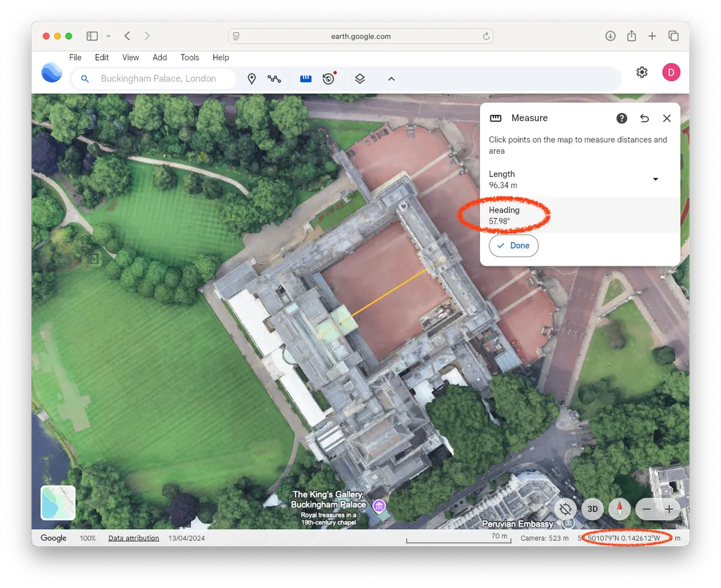This screenshot has width=721, height=588.
Task: Click The King's Gallery museum marker
Action: click(379, 506)
